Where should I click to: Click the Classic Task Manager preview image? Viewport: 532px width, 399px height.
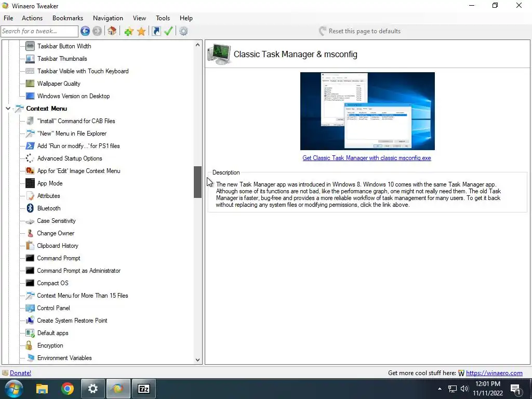coord(367,111)
